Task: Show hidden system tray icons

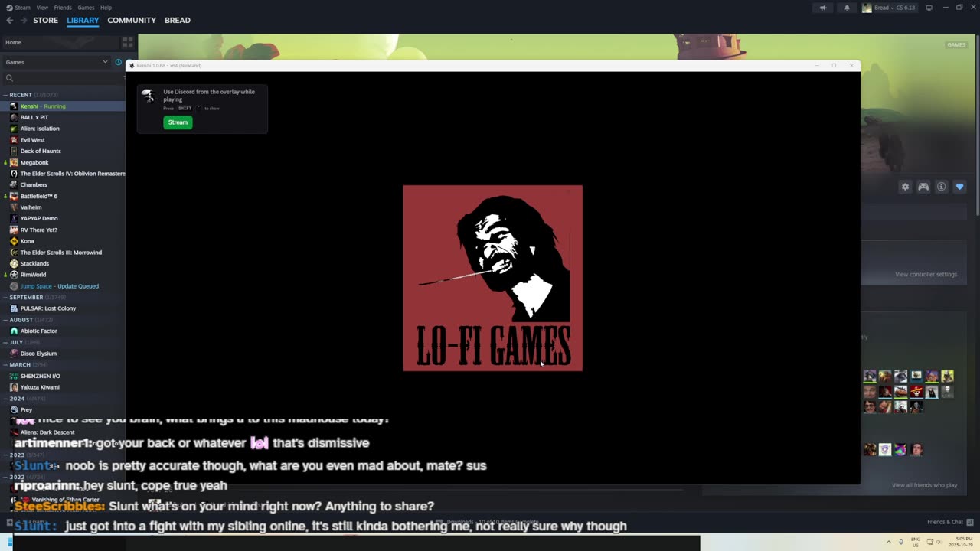Action: tap(889, 542)
